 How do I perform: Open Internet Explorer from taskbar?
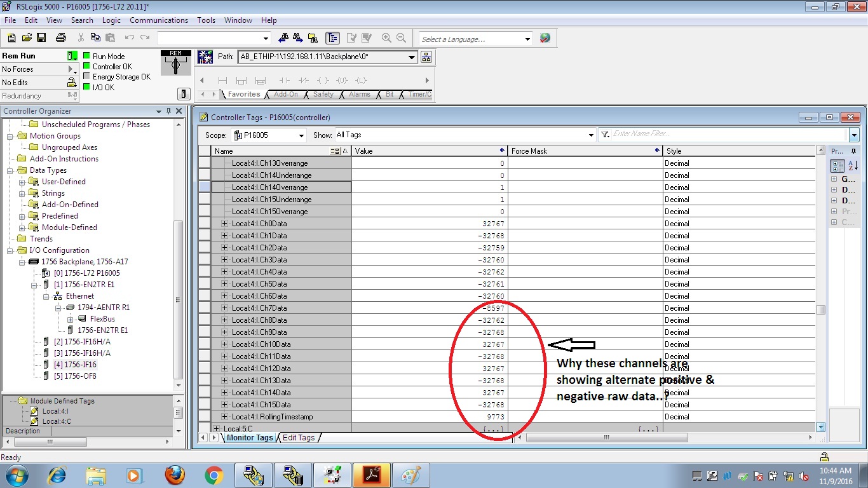point(57,475)
